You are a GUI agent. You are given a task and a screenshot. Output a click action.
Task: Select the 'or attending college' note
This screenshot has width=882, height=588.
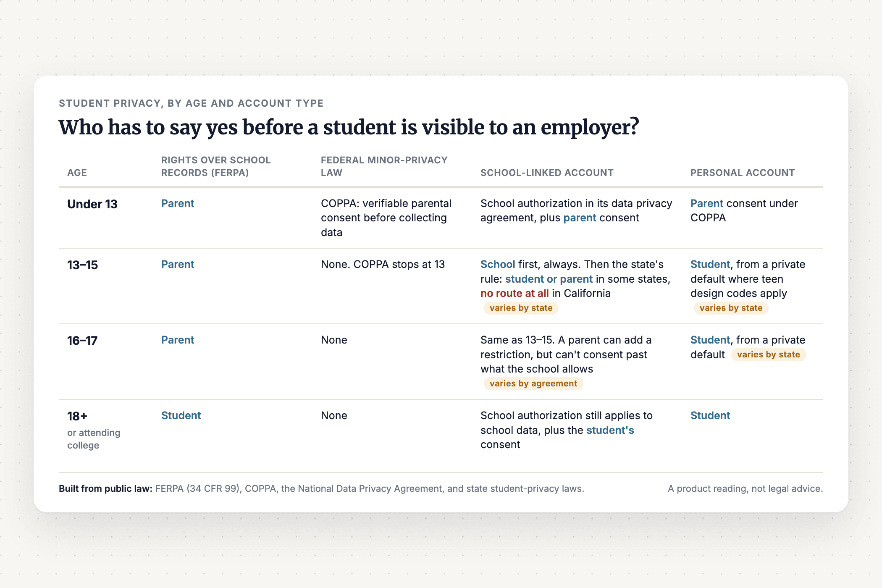coord(94,439)
